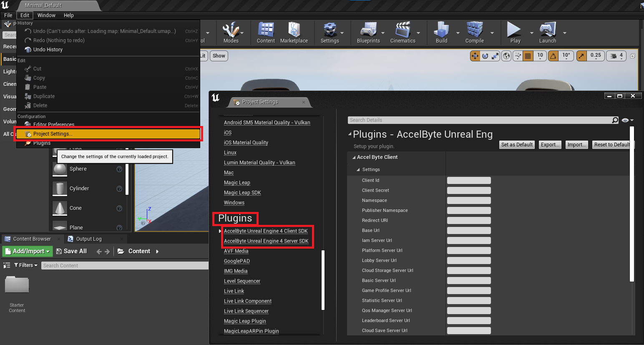Click the Add/Import button
The width and height of the screenshot is (644, 345).
point(28,251)
